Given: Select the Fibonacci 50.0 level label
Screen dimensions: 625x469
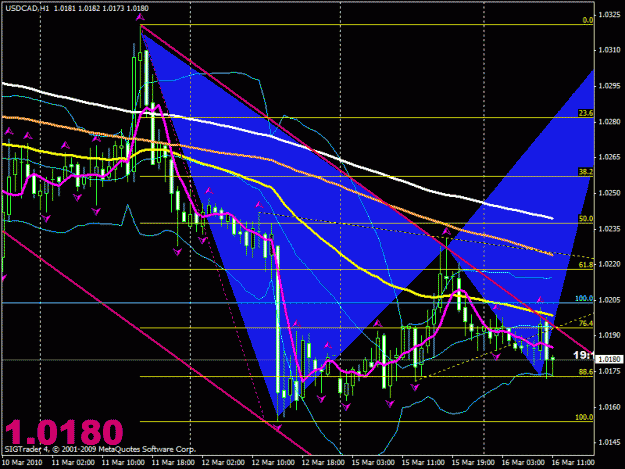Looking at the screenshot, I should click(586, 219).
